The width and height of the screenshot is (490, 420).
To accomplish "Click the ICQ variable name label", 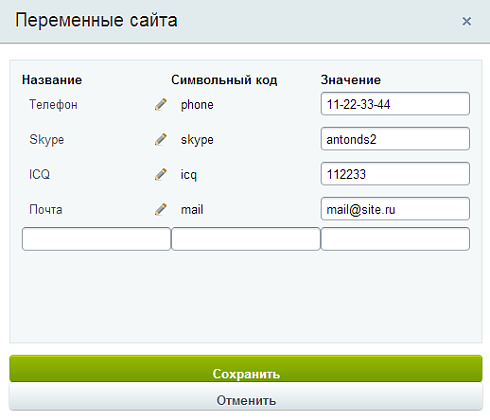I will (39, 174).
